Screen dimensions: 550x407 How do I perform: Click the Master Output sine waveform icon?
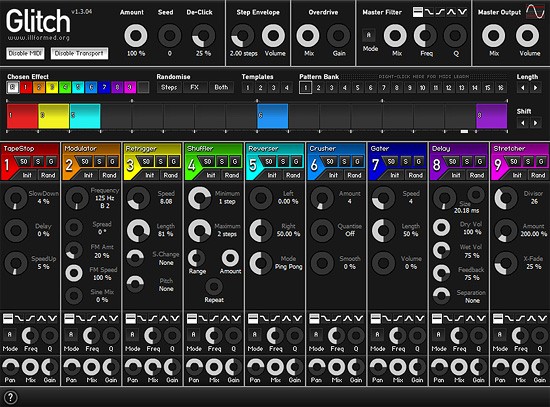[x=535, y=12]
